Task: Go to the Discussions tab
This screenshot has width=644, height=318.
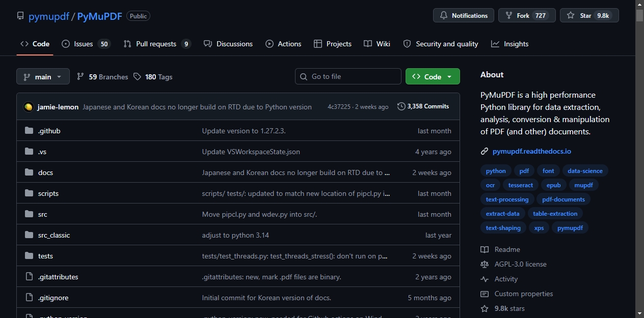Action: point(228,44)
